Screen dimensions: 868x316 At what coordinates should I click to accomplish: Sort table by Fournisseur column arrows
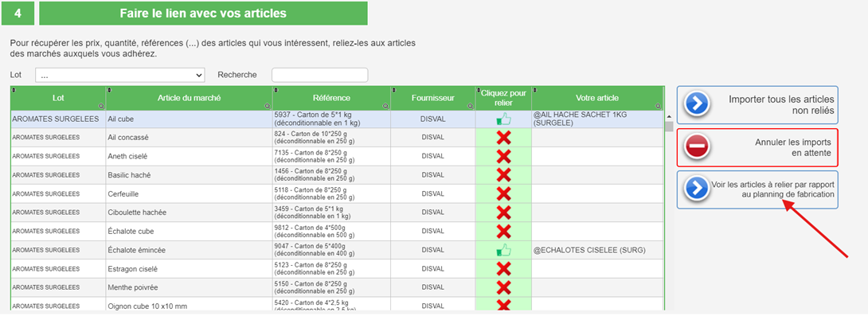point(394,90)
